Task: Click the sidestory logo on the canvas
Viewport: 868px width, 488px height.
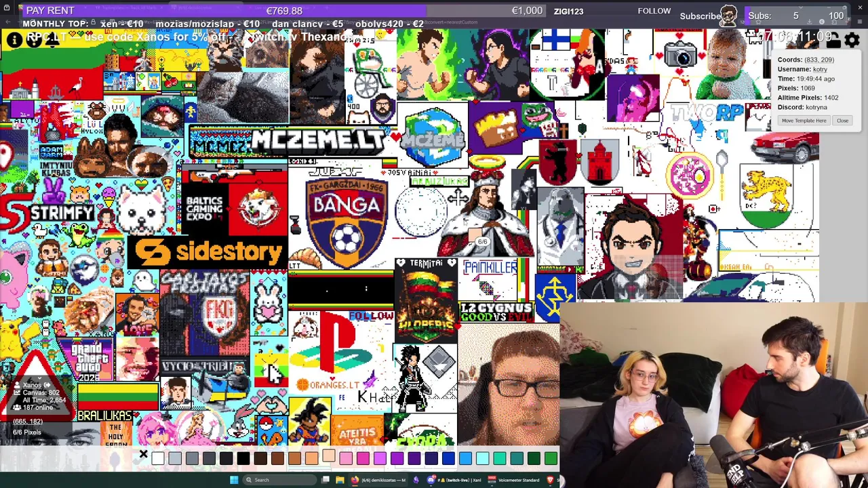Action: [208, 252]
